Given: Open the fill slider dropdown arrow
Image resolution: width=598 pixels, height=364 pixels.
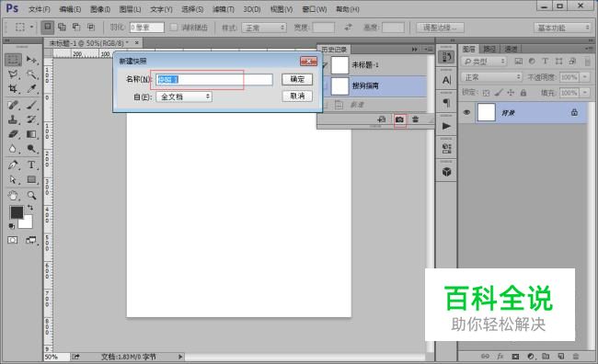Looking at the screenshot, I should point(584,93).
